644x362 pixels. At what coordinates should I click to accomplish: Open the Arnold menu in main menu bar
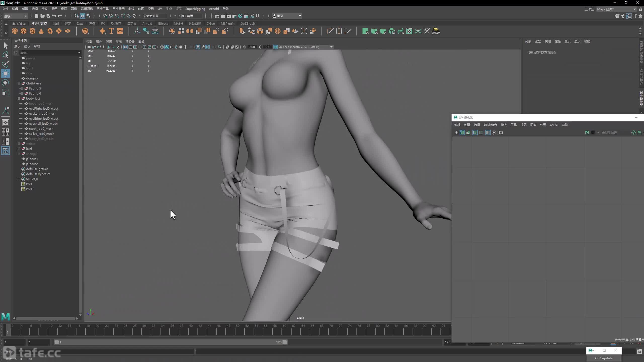[214, 9]
